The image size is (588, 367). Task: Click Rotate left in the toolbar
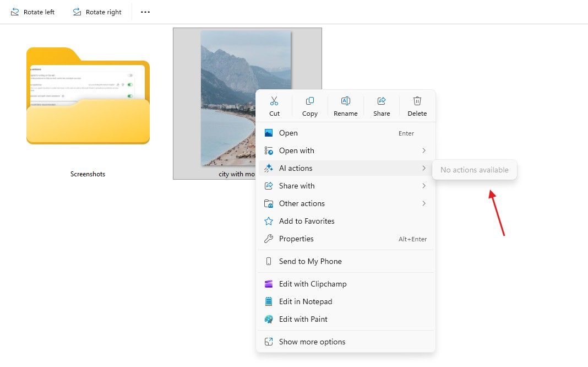[32, 12]
